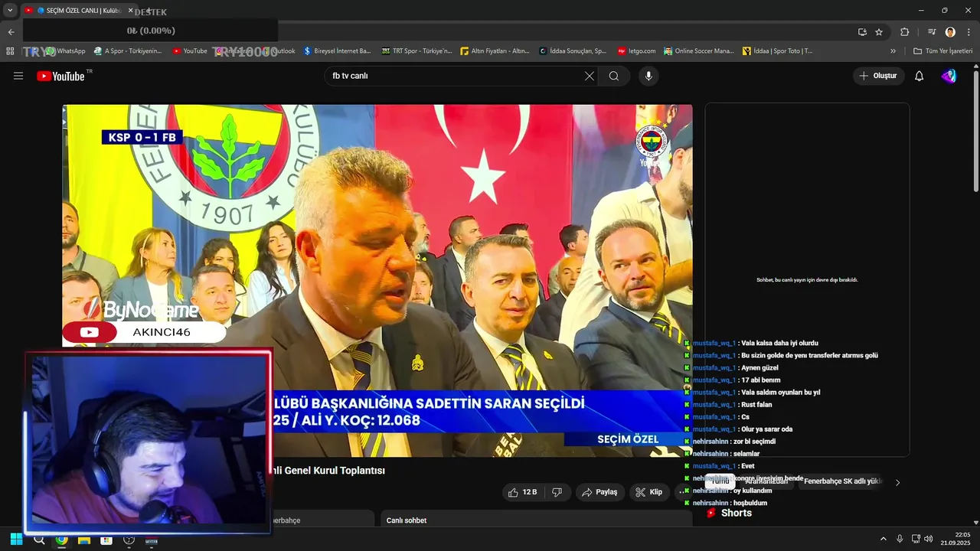
Task: Open the Windows Start button
Action: click(x=16, y=540)
